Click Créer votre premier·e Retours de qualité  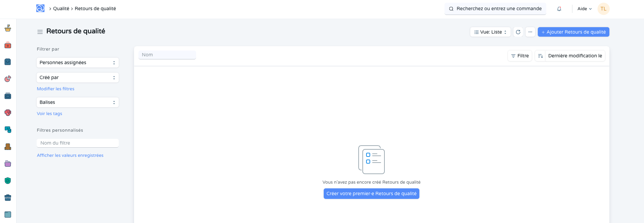click(371, 193)
